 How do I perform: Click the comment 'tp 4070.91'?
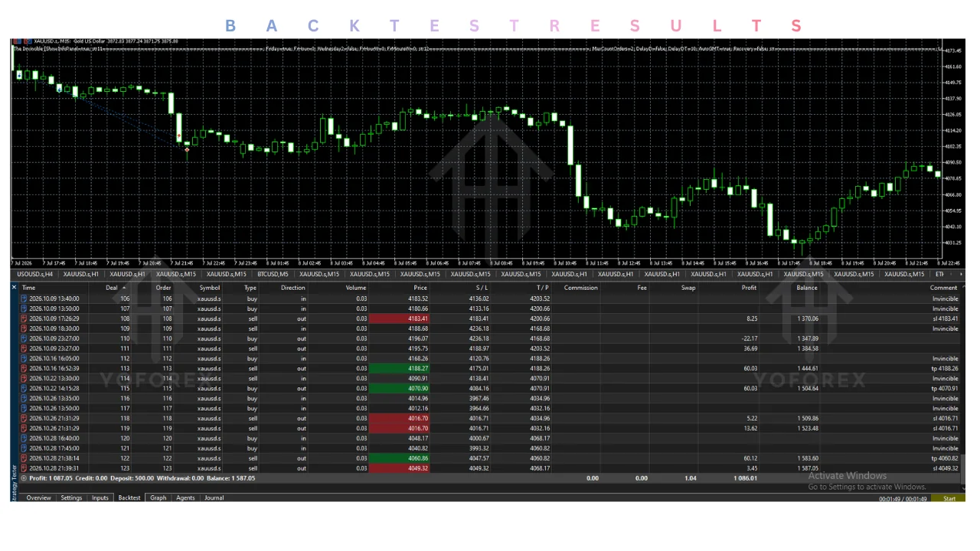tap(945, 388)
